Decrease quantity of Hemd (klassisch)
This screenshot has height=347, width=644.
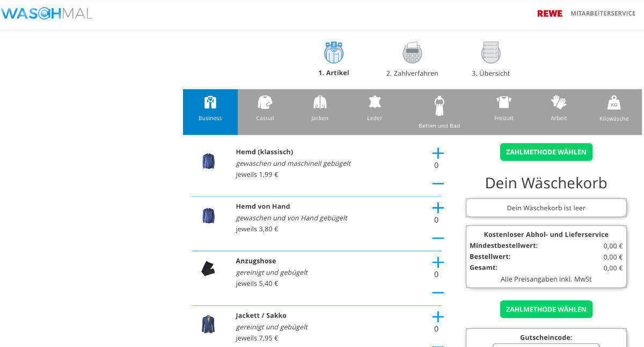438,183
